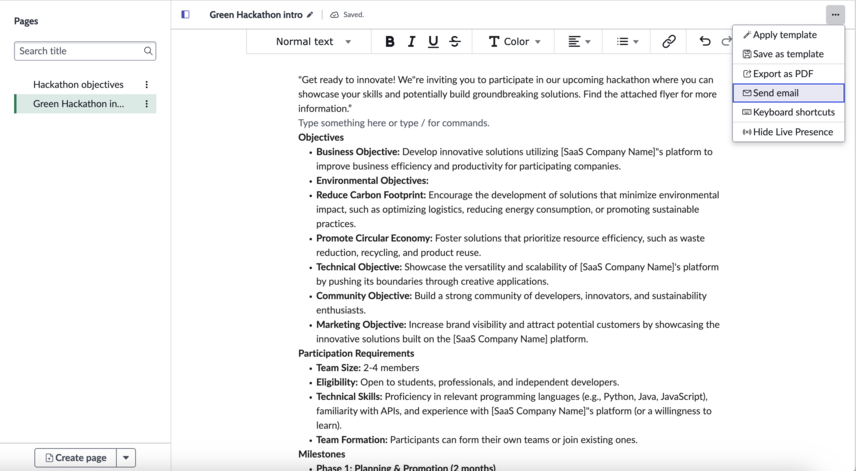Click the Create page button

(x=75, y=458)
